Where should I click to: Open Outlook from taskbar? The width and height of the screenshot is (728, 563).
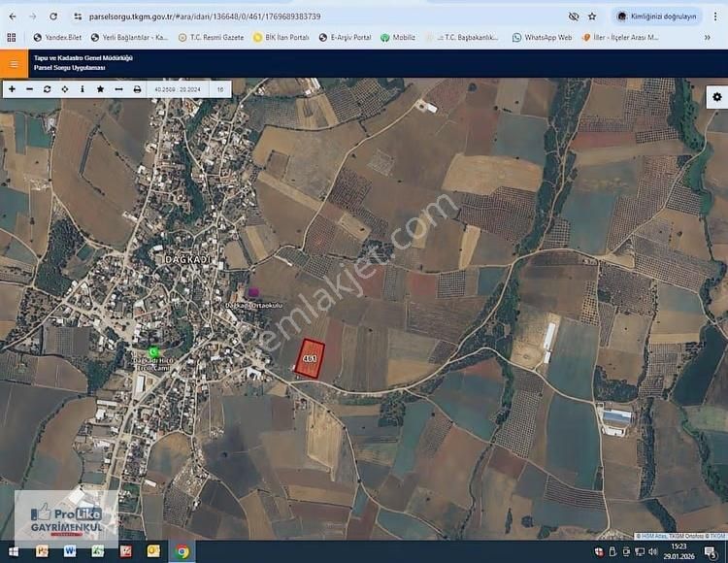point(153,551)
